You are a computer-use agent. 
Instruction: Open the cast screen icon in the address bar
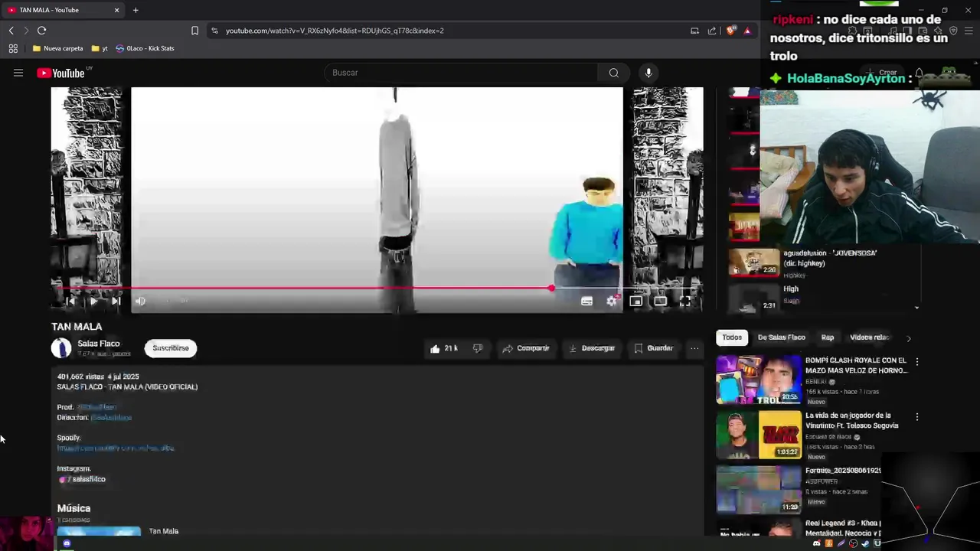pos(694,31)
